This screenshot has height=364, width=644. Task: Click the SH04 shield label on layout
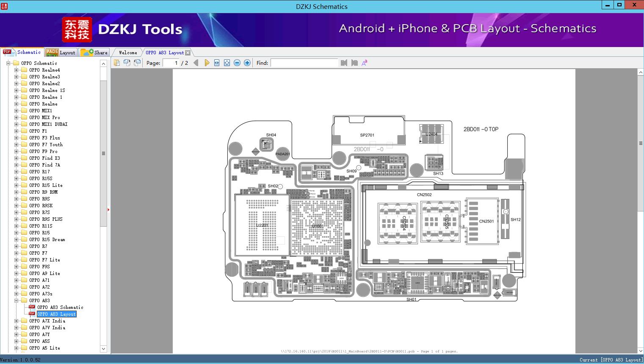tap(271, 135)
